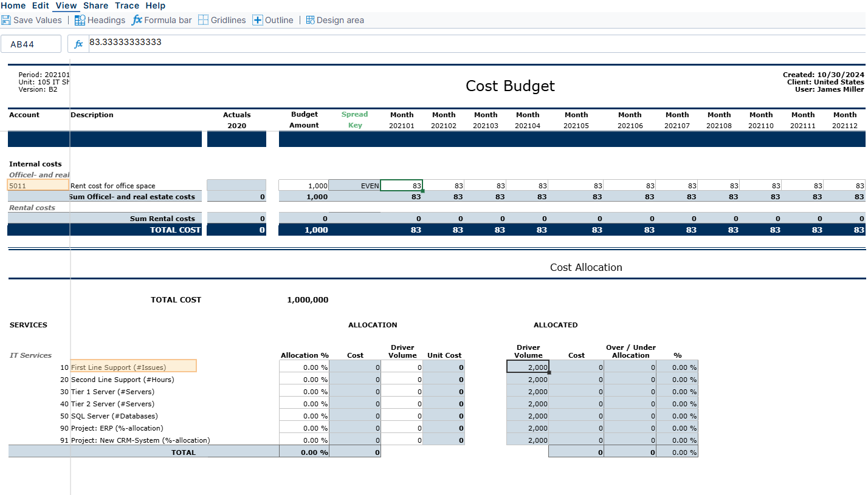Click the Design area icon
This screenshot has height=495, width=868.
pos(310,20)
